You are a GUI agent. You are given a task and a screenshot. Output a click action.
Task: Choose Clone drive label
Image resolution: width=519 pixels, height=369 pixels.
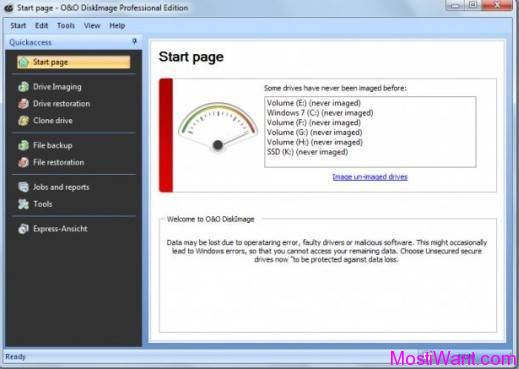[x=53, y=121]
